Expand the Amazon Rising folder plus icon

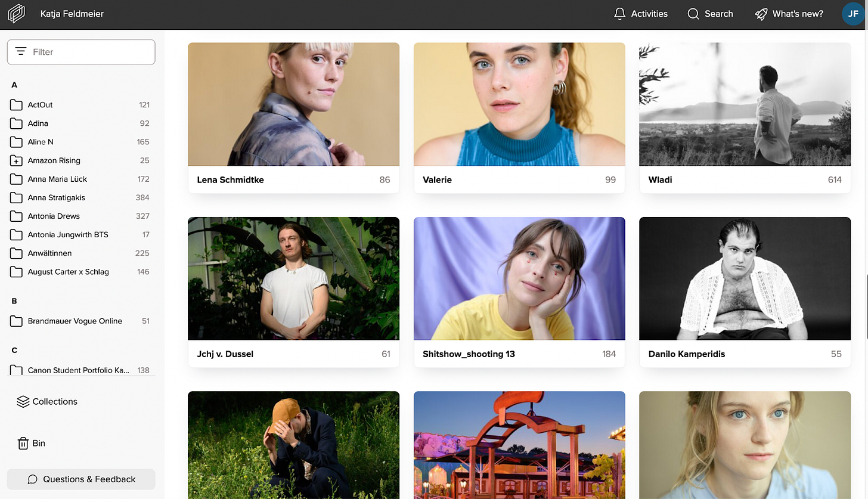pos(16,160)
